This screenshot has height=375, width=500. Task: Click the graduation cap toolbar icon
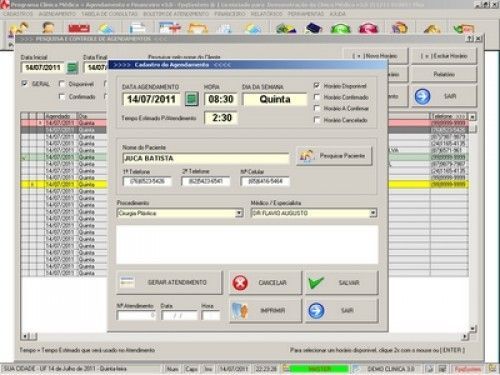click(314, 28)
